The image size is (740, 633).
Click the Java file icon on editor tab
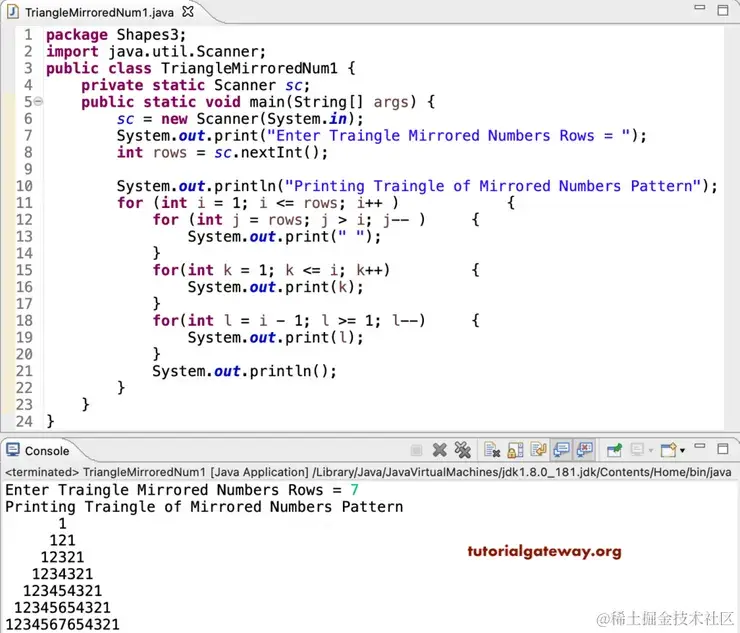[13, 12]
